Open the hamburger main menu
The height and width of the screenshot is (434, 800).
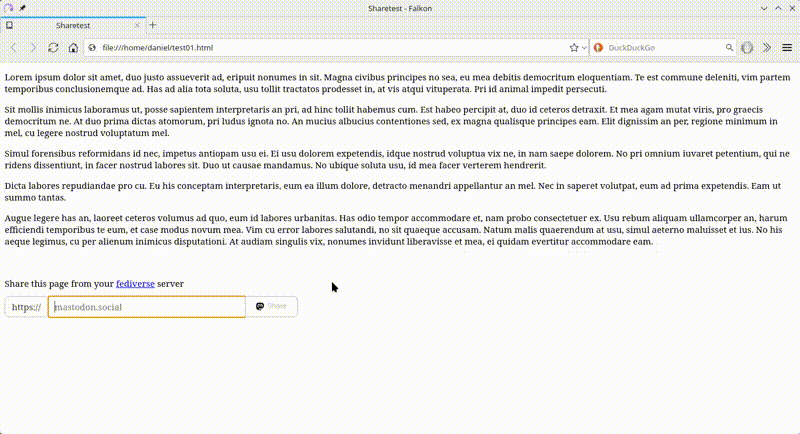pyautogui.click(x=787, y=47)
